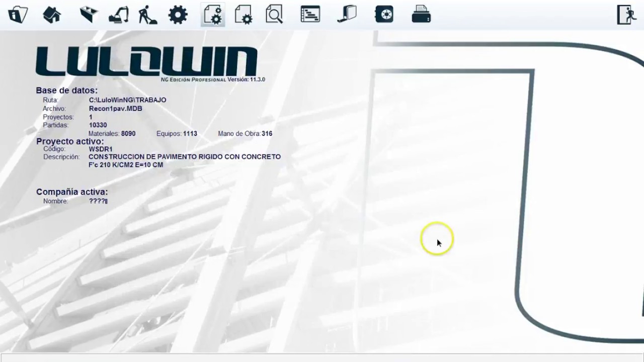Click the 'Base de datos:' heading
Viewport: 644px width, 362px height.
66,90
